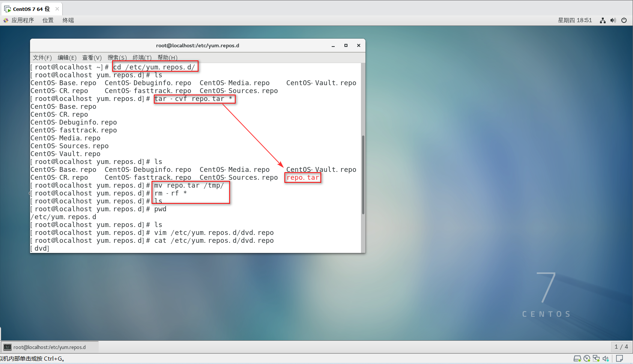Open the 文件(F) menu in terminal
The width and height of the screenshot is (633, 364).
[x=42, y=57]
